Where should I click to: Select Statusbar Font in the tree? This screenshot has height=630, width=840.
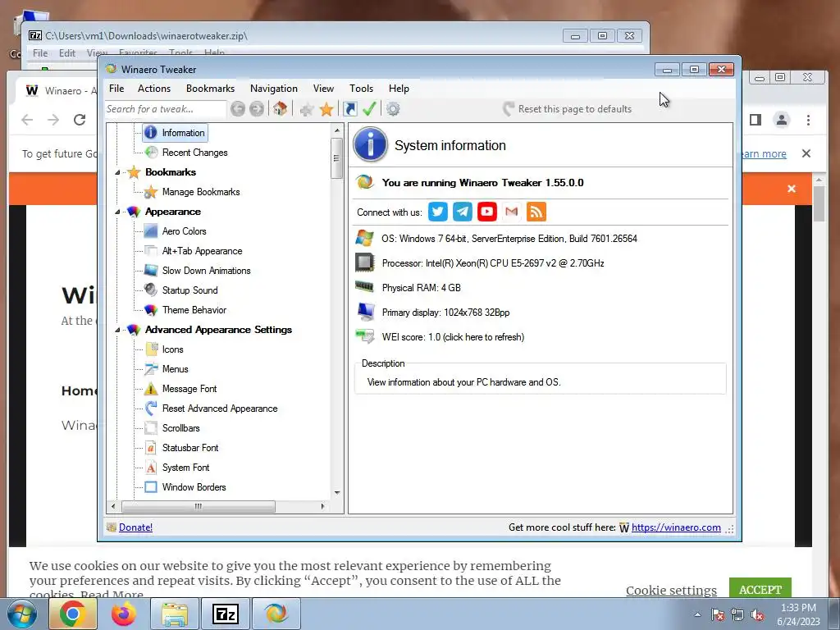[x=190, y=448]
